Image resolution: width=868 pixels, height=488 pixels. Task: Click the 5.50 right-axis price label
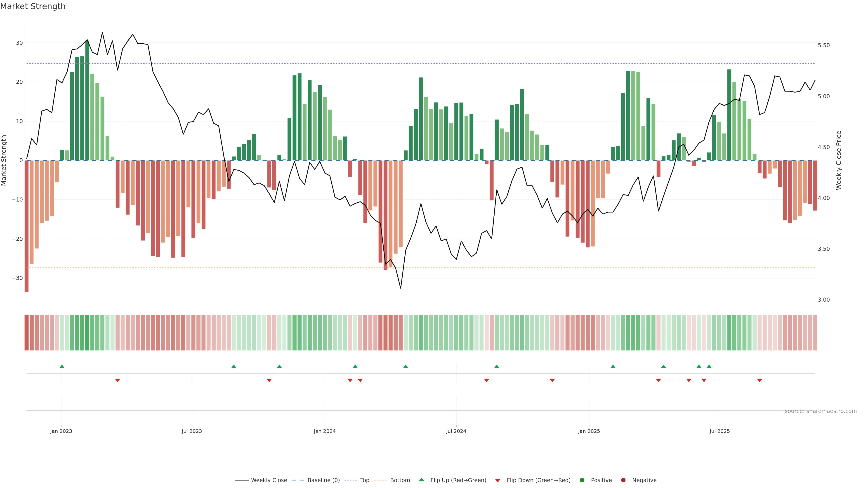point(823,45)
